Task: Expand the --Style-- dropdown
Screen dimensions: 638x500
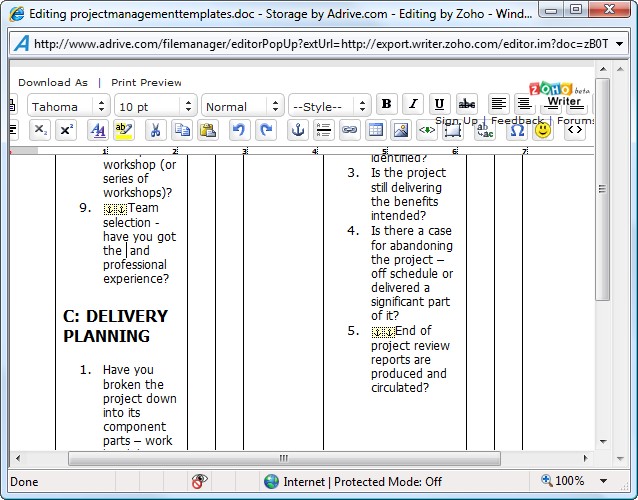Action: pyautogui.click(x=330, y=107)
